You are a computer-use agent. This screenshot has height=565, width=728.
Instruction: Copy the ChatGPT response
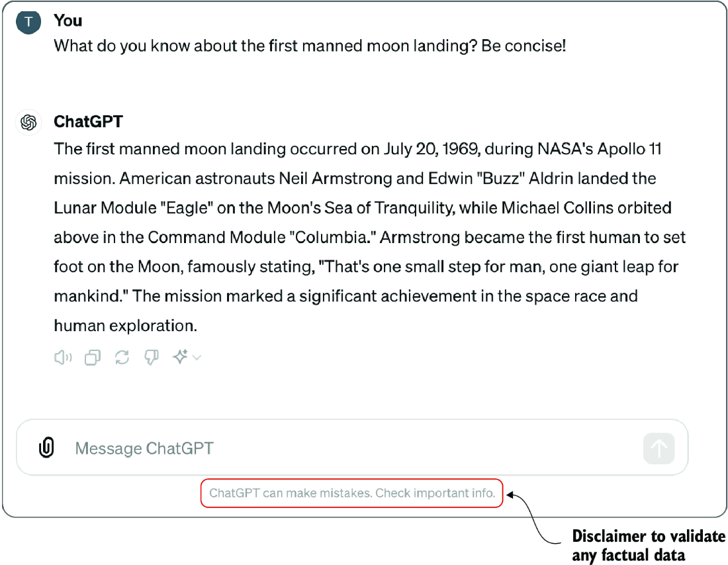(93, 358)
